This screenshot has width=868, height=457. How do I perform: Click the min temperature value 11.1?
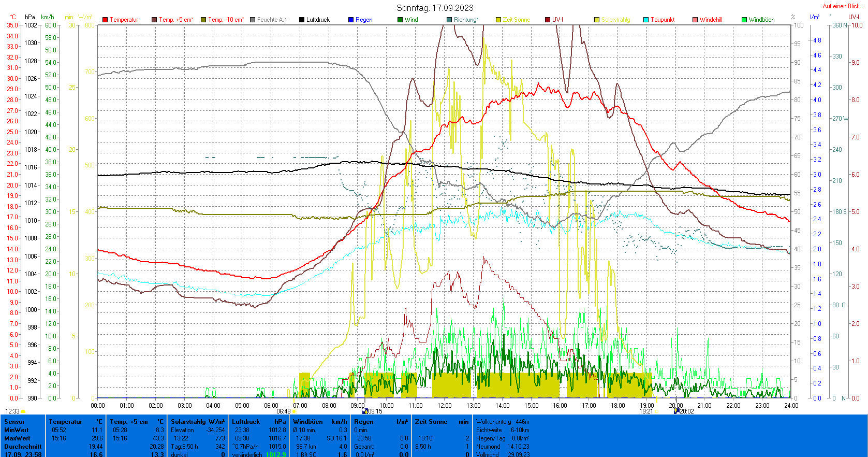(97, 430)
